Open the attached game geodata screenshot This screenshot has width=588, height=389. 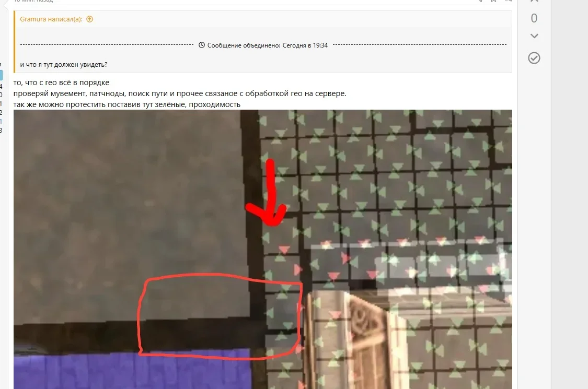pyautogui.click(x=263, y=249)
